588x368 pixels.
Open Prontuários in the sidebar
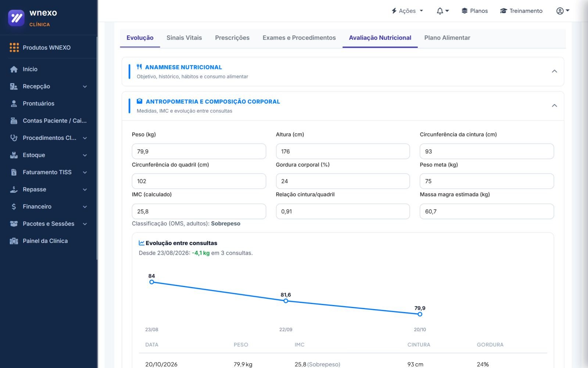[39, 103]
